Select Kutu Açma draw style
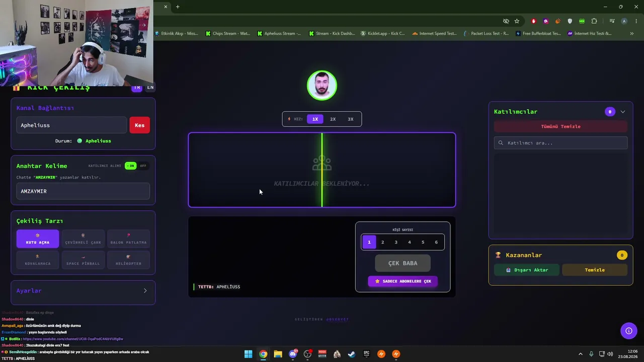Viewport: 644px width, 362px height. tap(38, 239)
